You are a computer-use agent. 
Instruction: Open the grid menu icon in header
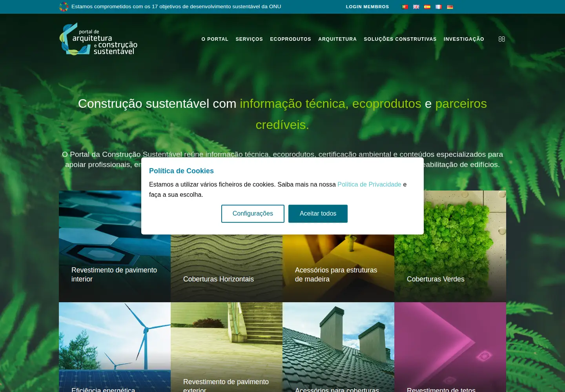pos(501,39)
